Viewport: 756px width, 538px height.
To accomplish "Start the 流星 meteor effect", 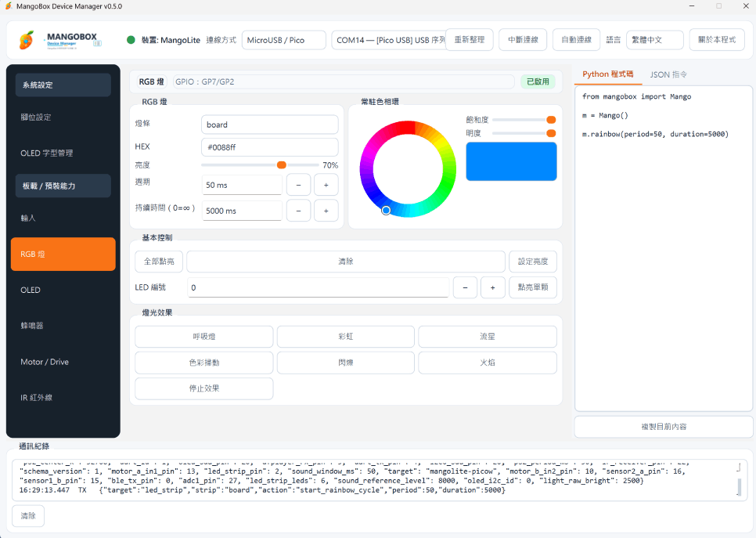I will pos(488,337).
